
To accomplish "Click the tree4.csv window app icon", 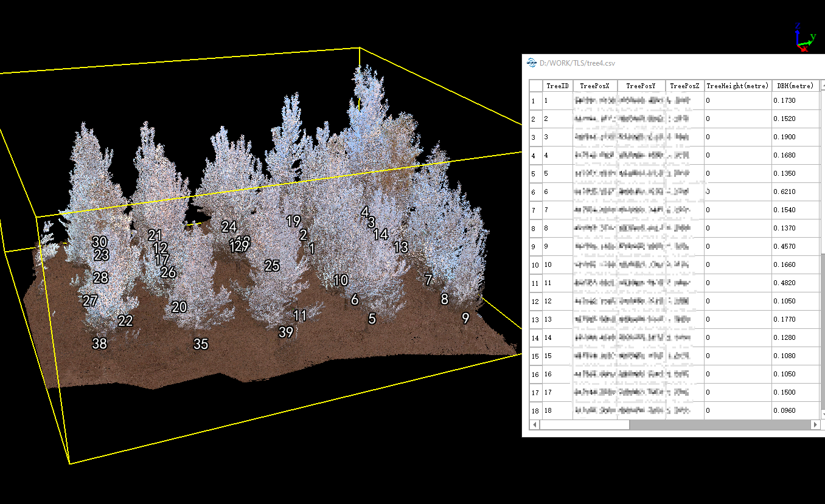I will (531, 63).
